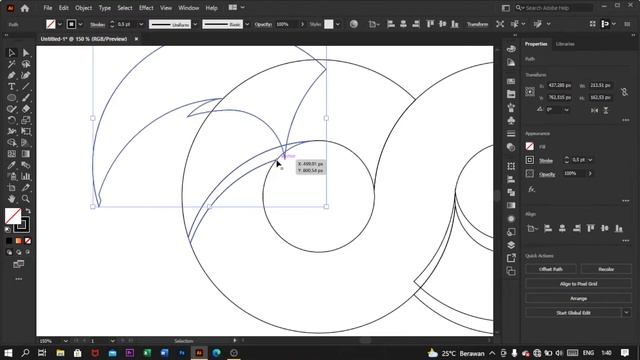The height and width of the screenshot is (360, 640).
Task: Select the Zoom tool
Action: coord(26,199)
